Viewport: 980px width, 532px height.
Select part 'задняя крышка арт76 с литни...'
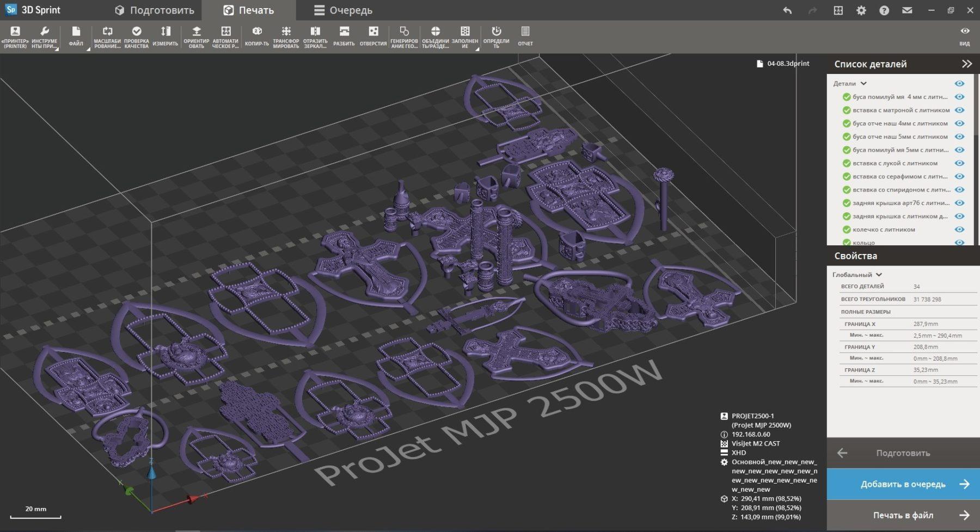coord(901,203)
